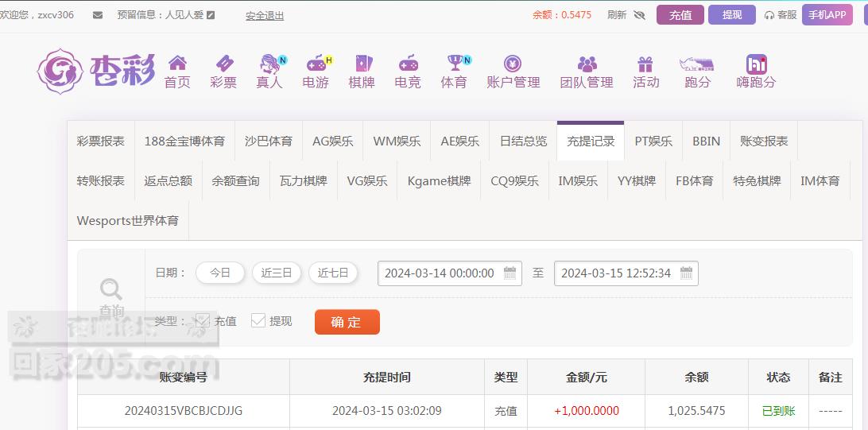This screenshot has height=430, width=868.
Task: Click the safe logout (安全退出) link
Action: [265, 16]
